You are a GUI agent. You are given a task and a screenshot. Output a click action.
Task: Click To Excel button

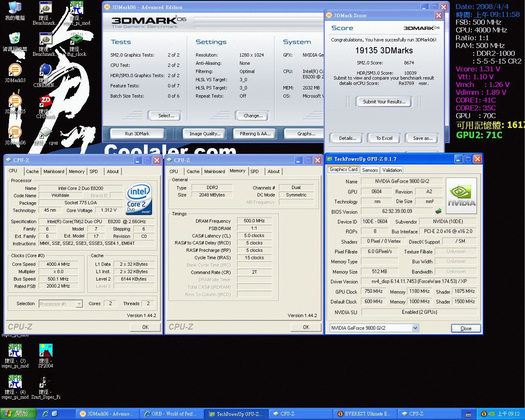point(384,138)
